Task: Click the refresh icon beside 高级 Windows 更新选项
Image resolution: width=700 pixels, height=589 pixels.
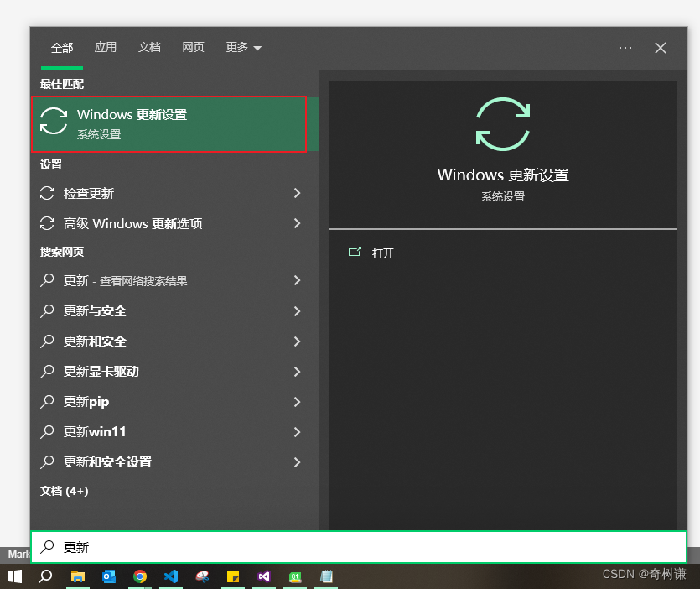Action: [x=47, y=223]
